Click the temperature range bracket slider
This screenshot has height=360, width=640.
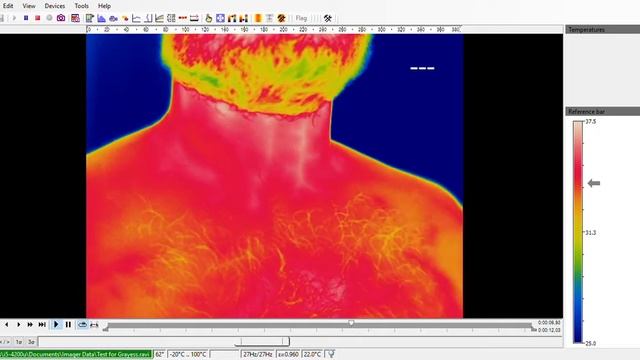pos(263,341)
